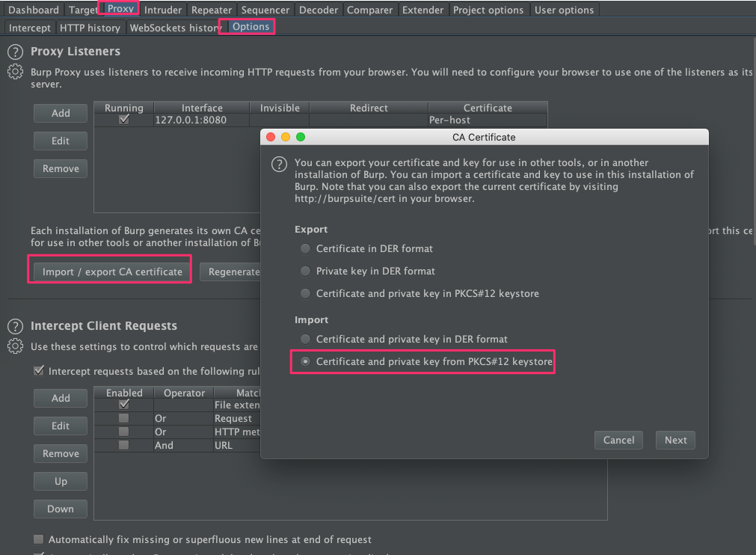Click Remove under Intercept Client Requests

coord(61,454)
